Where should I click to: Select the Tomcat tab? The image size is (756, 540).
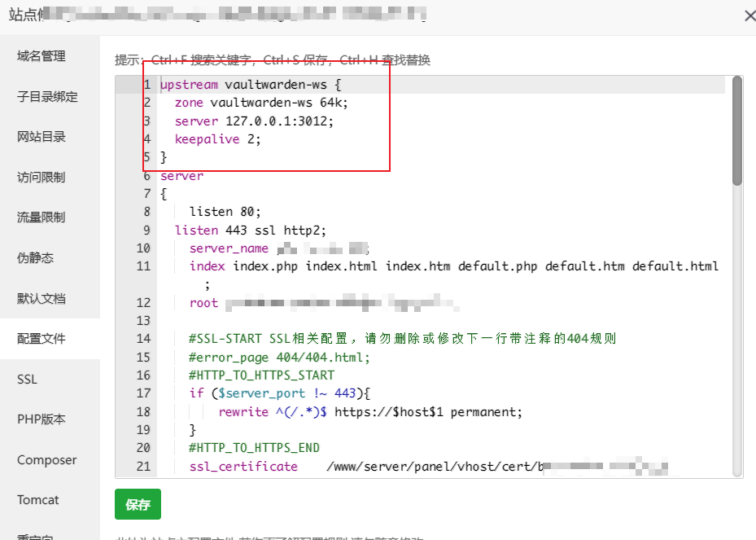pyautogui.click(x=37, y=499)
